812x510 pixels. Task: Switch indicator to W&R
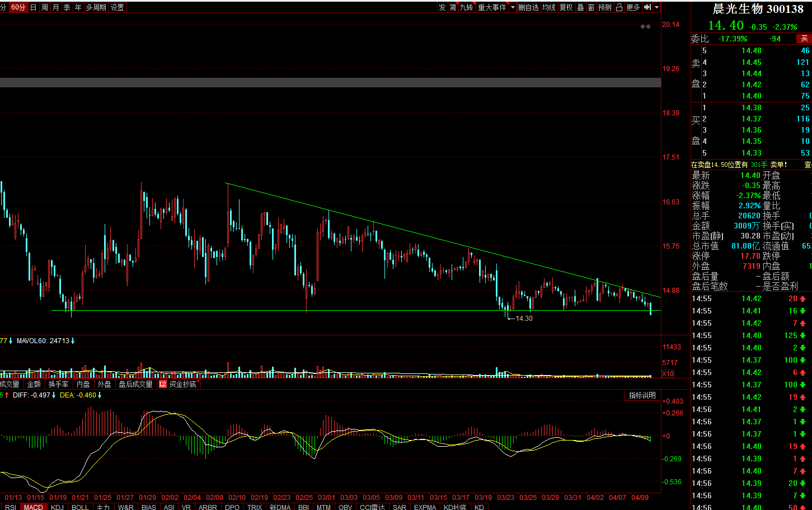(x=126, y=507)
